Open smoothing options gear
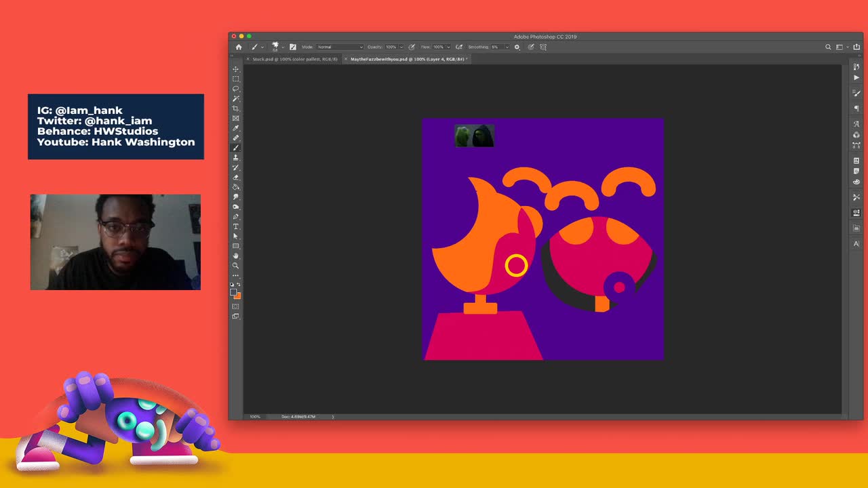868x488 pixels. tap(517, 47)
